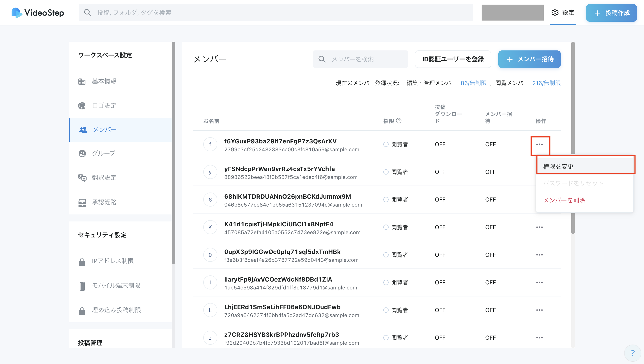Click the IDユーザーを登録 button
The width and height of the screenshot is (644, 364).
click(x=453, y=59)
